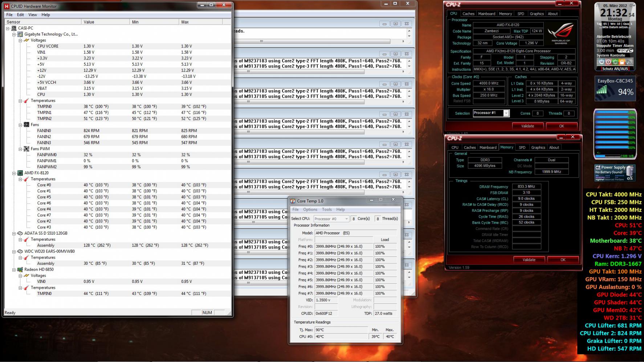Collapse the Fans section
This screenshot has height=362, width=644.
(x=20, y=125)
